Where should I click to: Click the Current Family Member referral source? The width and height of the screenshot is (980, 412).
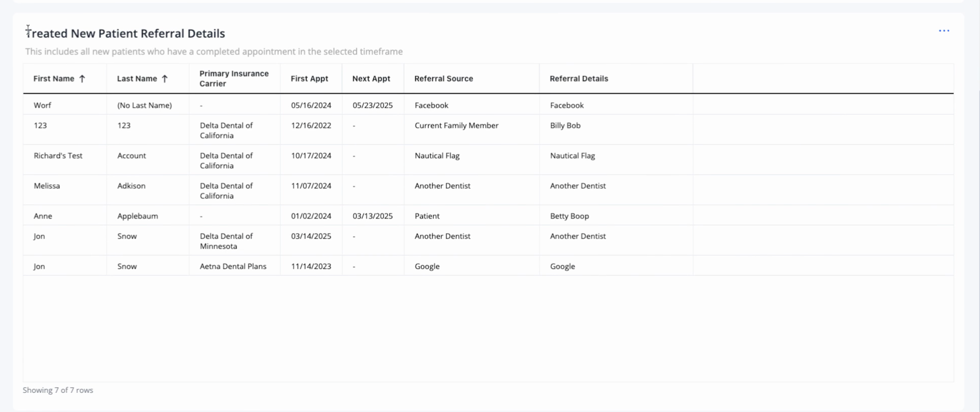point(456,125)
